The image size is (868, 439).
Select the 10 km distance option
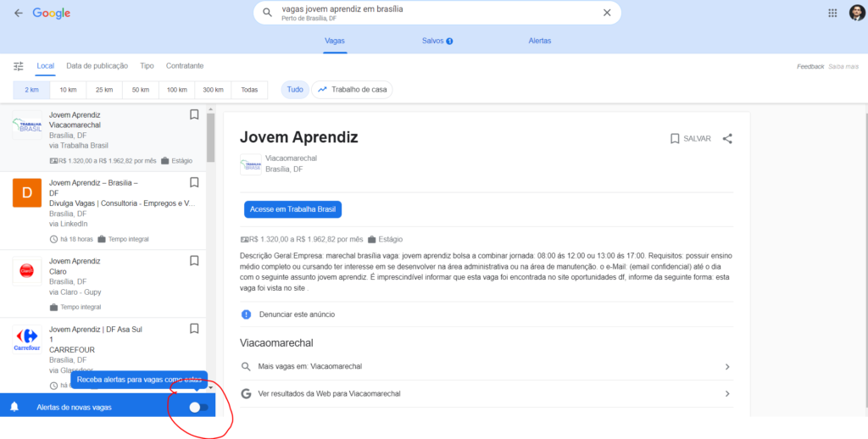pyautogui.click(x=68, y=90)
